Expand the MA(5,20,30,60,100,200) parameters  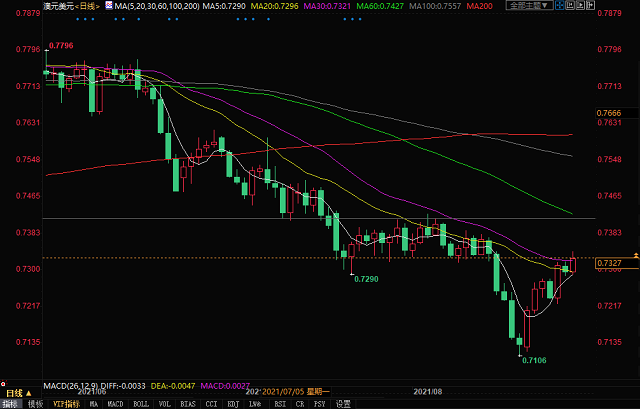pos(154,7)
